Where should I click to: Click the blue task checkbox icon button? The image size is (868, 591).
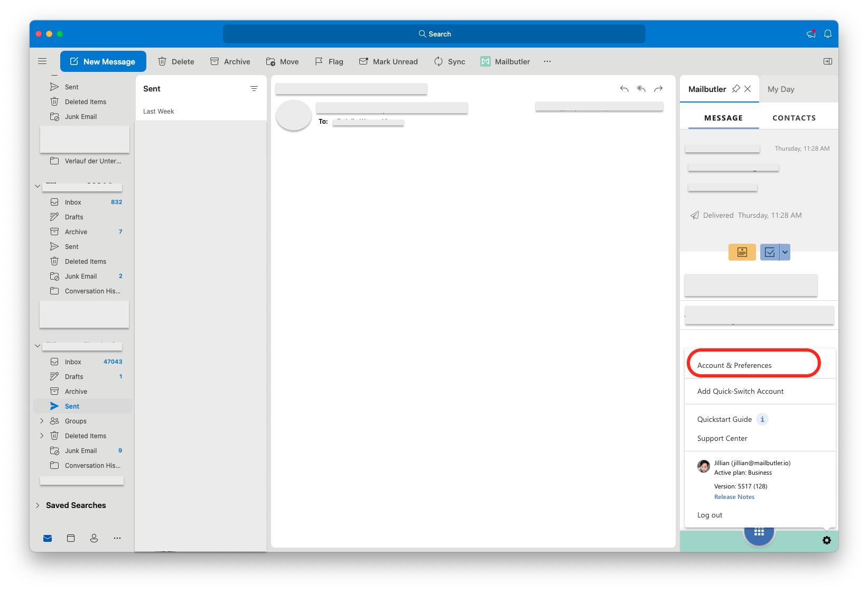pos(770,252)
